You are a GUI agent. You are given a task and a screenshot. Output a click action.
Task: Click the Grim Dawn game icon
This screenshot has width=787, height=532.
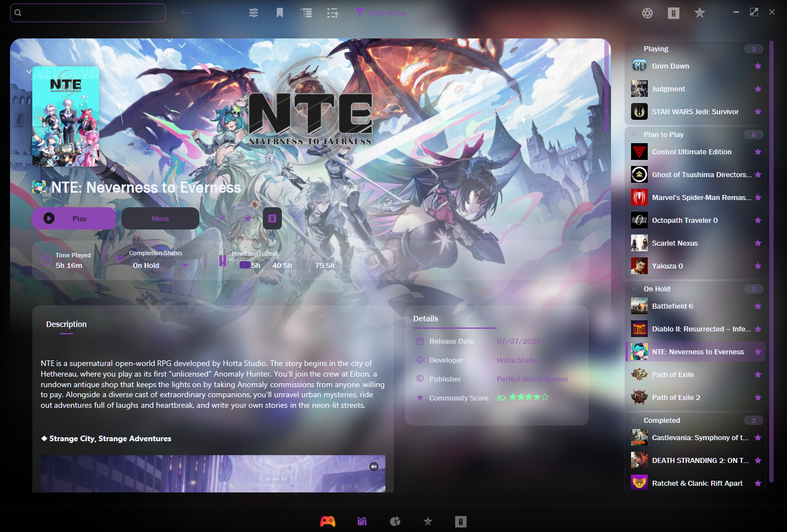(x=639, y=66)
